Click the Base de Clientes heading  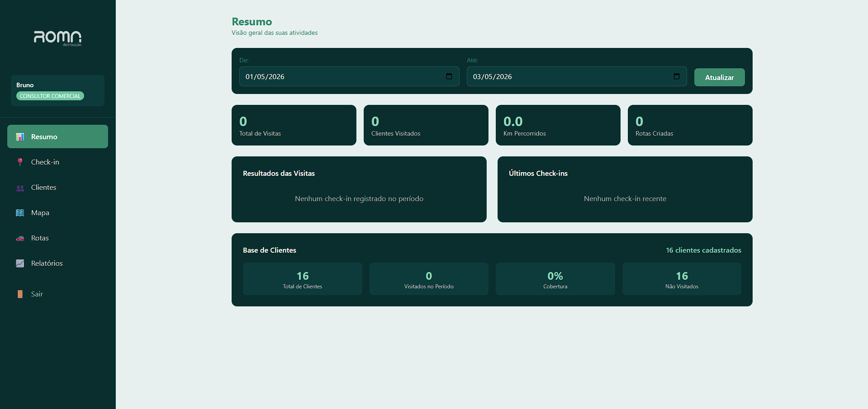(270, 250)
